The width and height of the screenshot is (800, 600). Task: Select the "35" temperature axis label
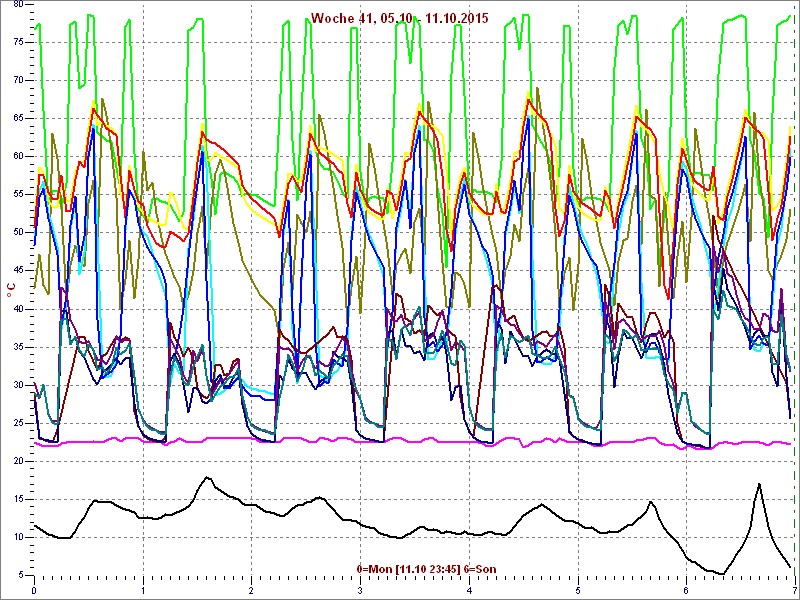18,347
